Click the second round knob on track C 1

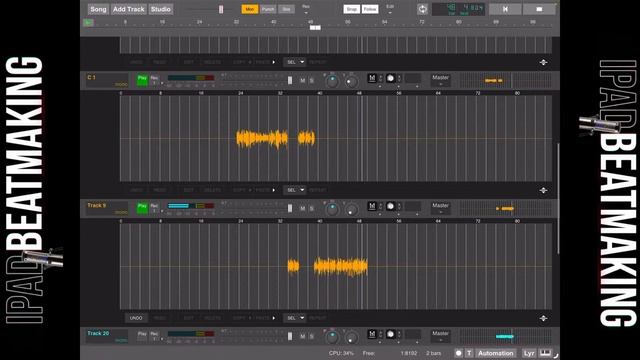[x=351, y=81]
